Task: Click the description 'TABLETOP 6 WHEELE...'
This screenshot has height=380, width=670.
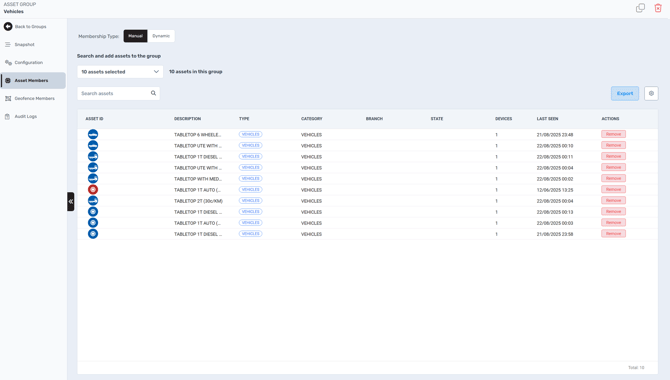Action: tap(197, 135)
